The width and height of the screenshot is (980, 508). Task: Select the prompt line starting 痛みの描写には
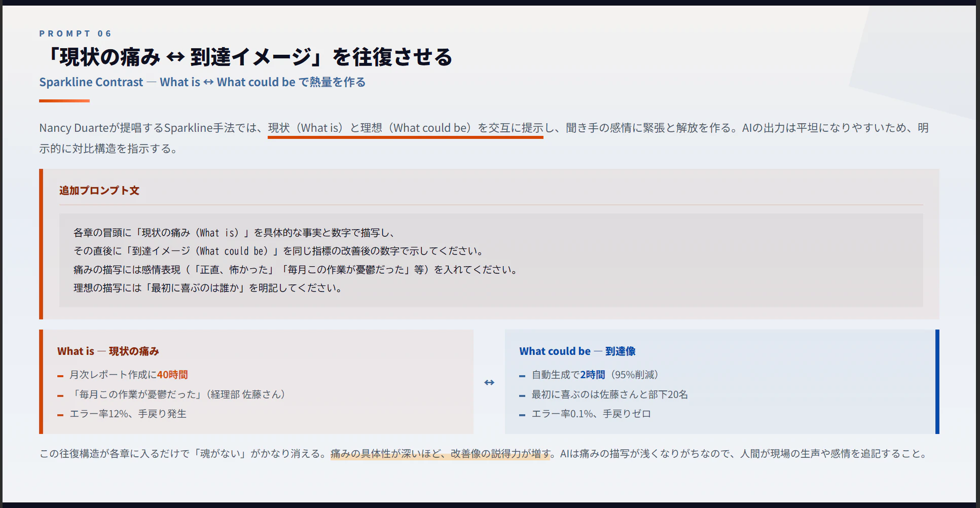pyautogui.click(x=296, y=270)
